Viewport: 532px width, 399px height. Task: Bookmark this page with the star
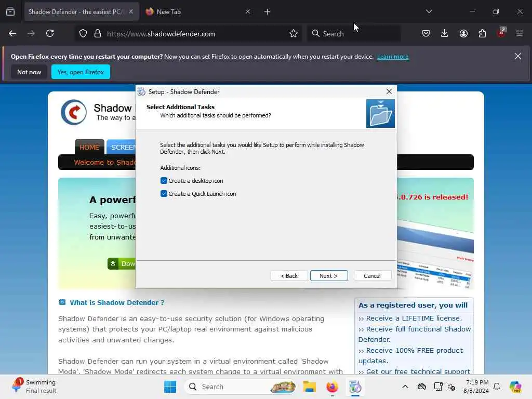point(294,34)
